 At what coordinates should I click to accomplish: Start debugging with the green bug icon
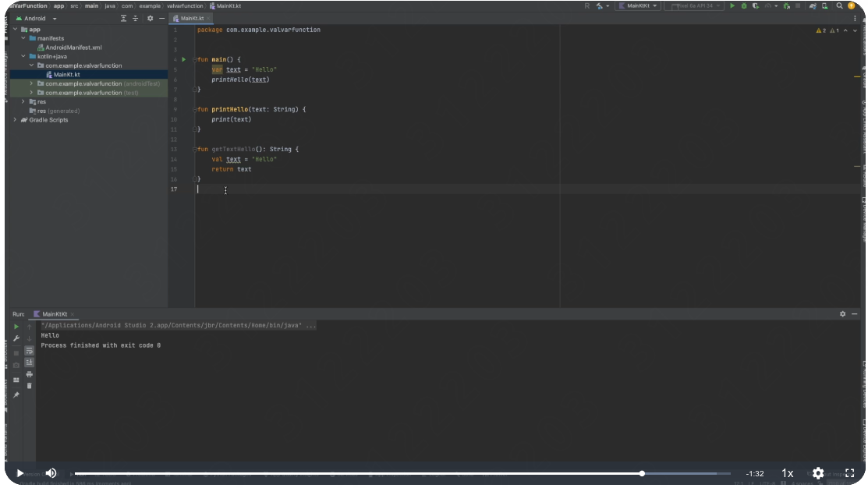pyautogui.click(x=744, y=6)
